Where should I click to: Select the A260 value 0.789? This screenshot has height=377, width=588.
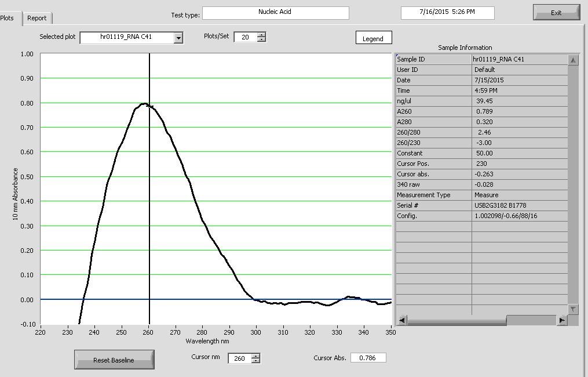(x=520, y=111)
